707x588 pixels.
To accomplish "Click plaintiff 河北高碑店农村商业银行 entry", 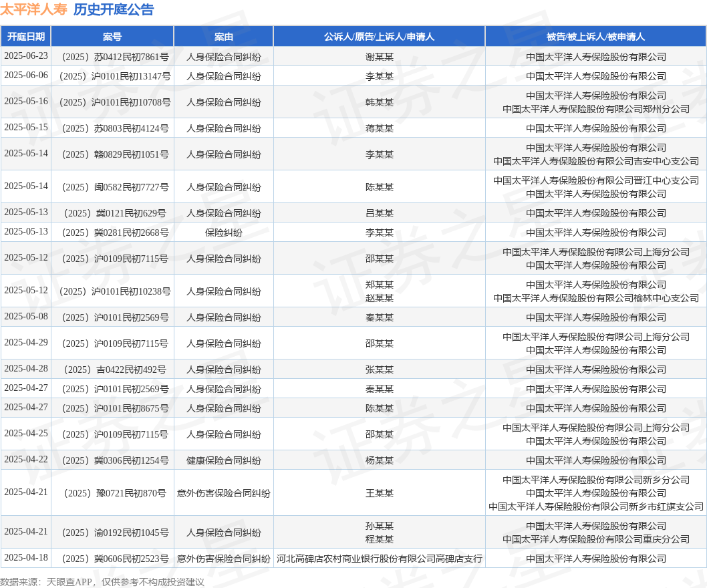I will coord(379,559).
